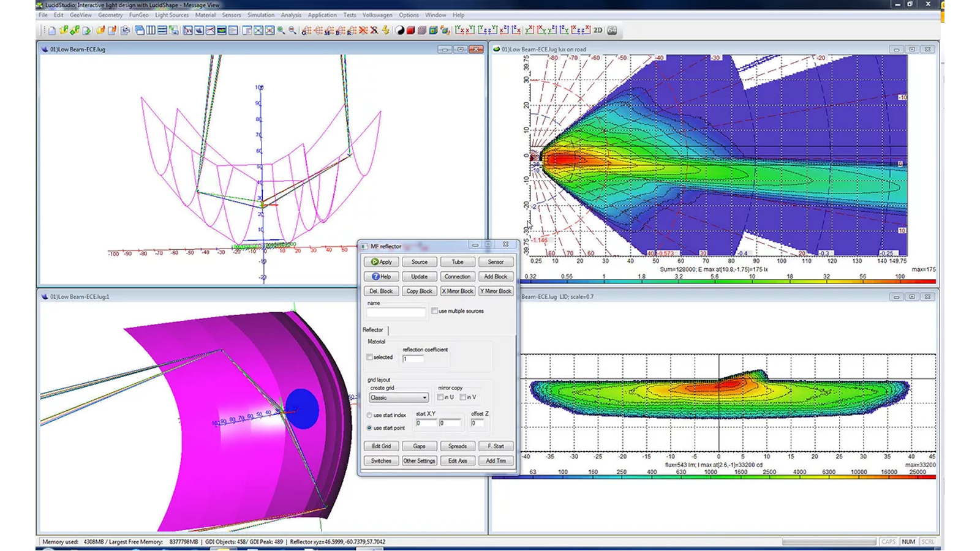The width and height of the screenshot is (980, 551).
Task: Click the first start X,Y input field
Action: tap(426, 423)
